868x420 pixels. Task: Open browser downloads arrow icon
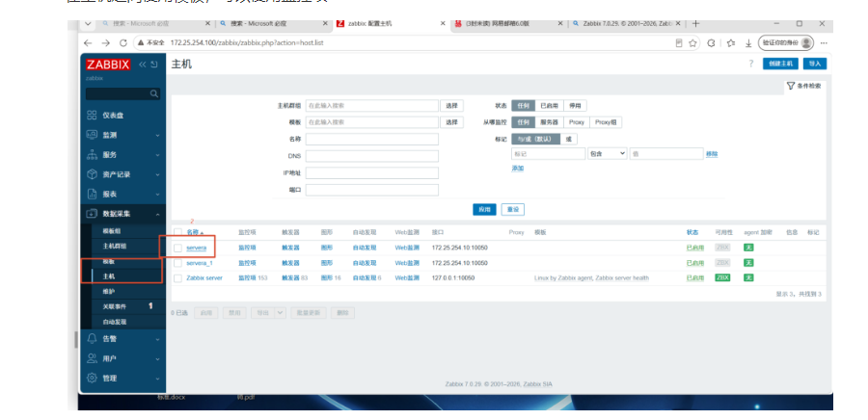coord(748,42)
